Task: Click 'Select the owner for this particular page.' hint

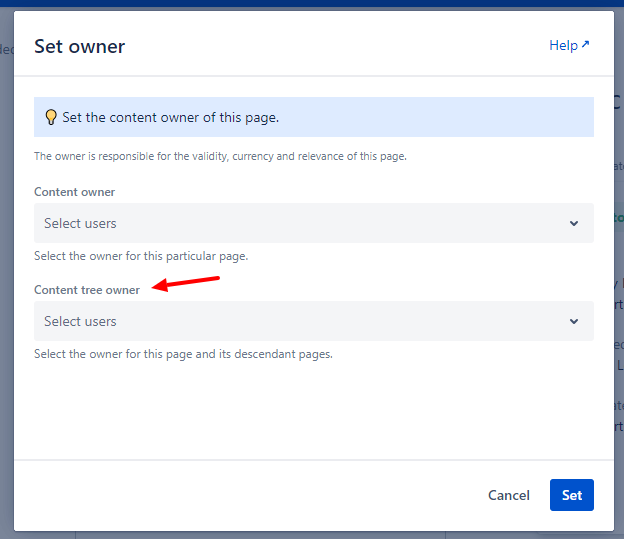Action: coord(141,256)
